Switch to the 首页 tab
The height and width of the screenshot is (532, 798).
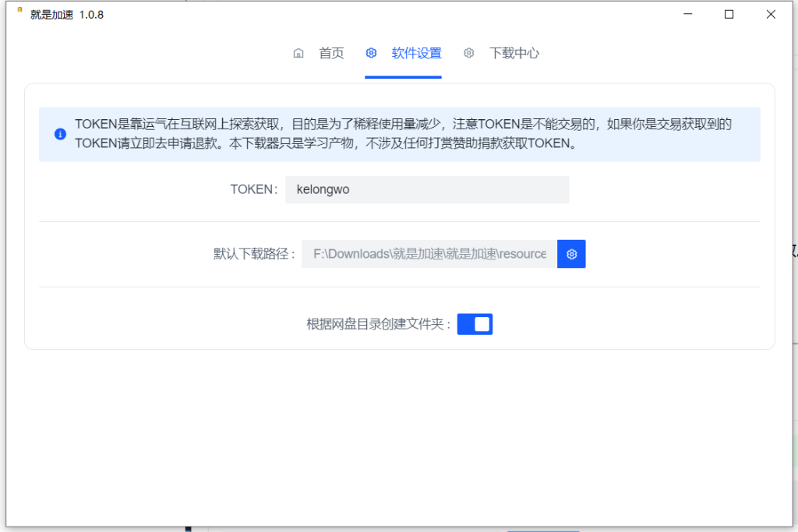point(330,53)
